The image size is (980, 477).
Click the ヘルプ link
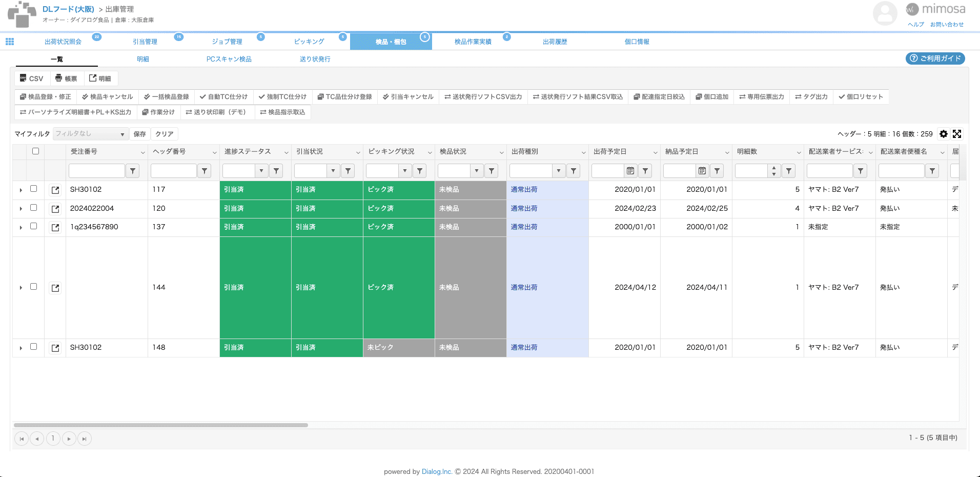coord(916,25)
